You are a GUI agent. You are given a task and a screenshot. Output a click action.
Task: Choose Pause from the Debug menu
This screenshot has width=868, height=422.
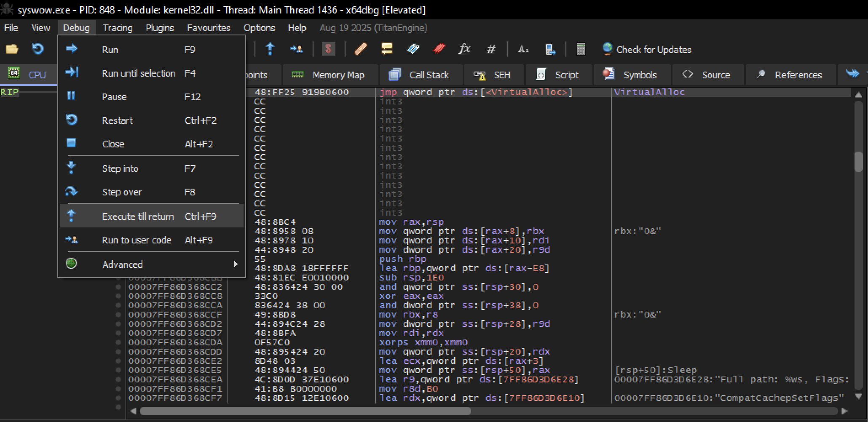pos(152,96)
